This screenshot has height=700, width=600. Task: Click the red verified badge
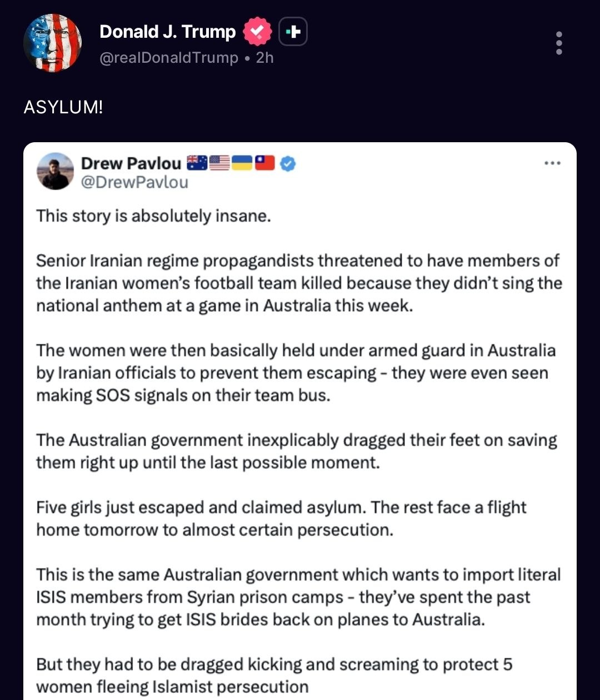258,32
